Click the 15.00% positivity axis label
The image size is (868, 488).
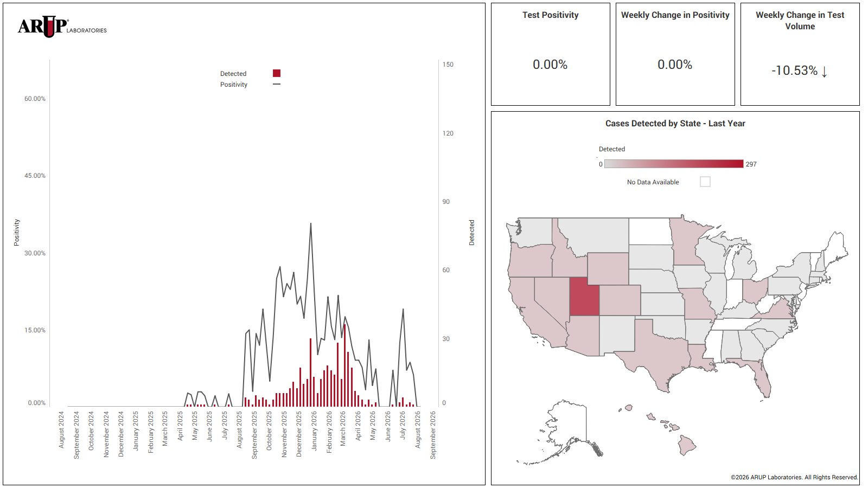pyautogui.click(x=35, y=330)
